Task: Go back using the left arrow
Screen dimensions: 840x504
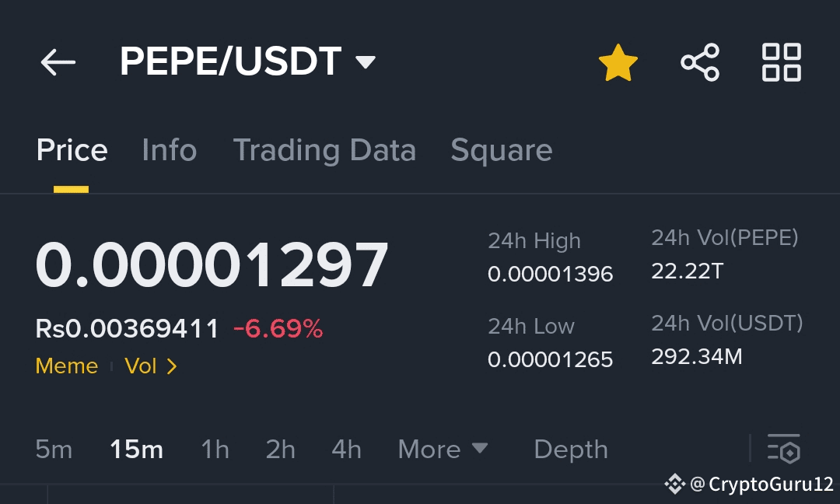Action: click(58, 62)
